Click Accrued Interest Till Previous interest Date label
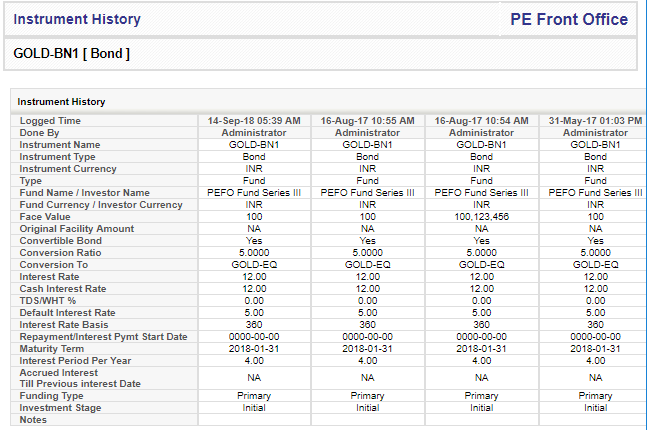Screen dimensions: 647x430 80,378
